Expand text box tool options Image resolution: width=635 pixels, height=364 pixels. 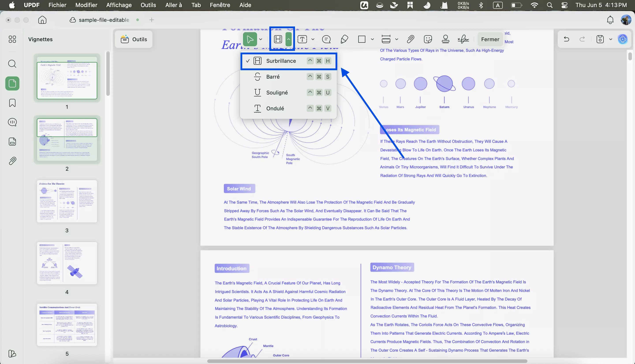point(313,39)
